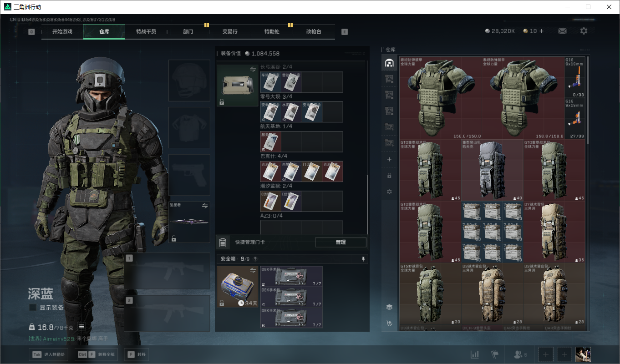The width and height of the screenshot is (620, 364).
Task: Select the empty body armor slot
Action: [189, 128]
